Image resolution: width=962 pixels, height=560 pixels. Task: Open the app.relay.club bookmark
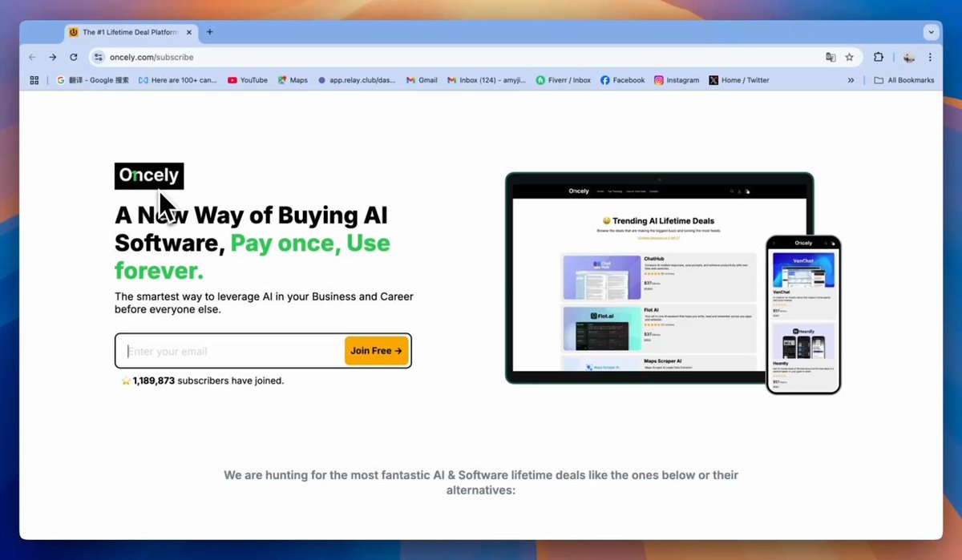(x=357, y=80)
